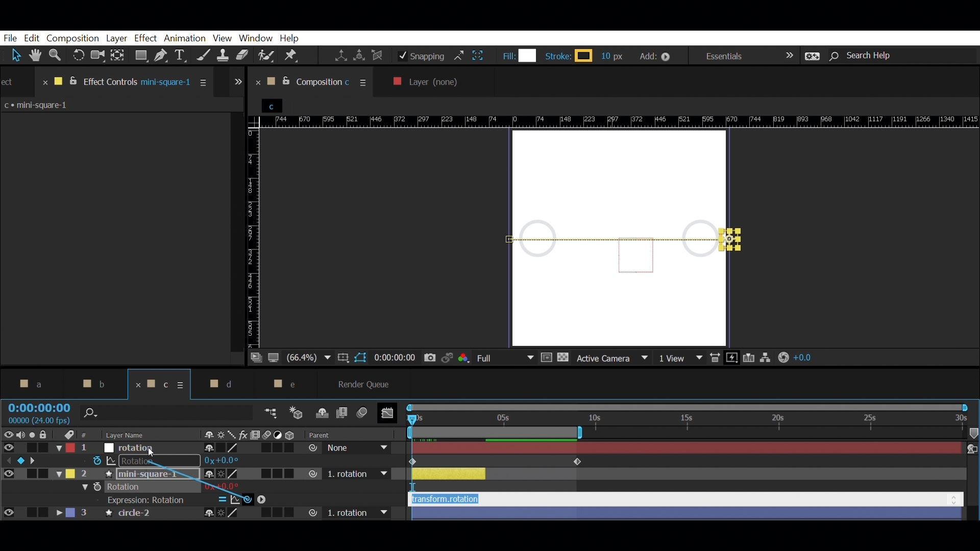Click the Stroke color swatch
The height and width of the screenshot is (551, 980).
click(x=583, y=56)
